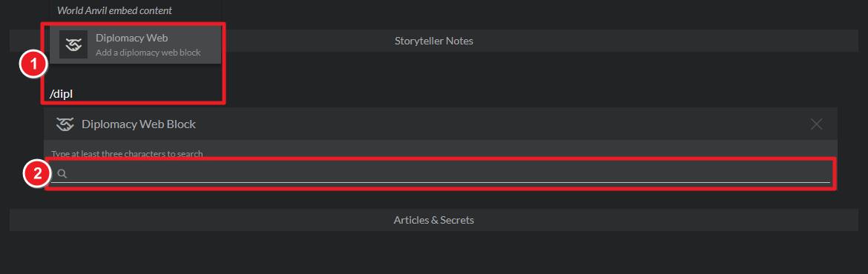Expand the Articles & Secrets section bar
Viewport: 868px width, 274px height.
point(433,220)
